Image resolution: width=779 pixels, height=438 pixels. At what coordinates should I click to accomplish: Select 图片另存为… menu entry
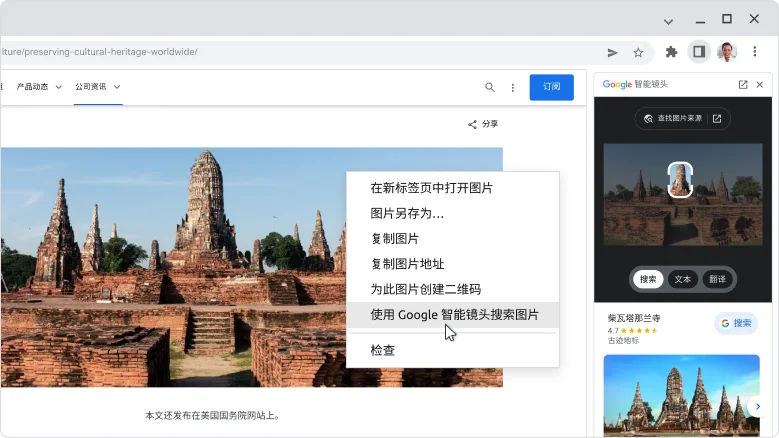coord(452,214)
